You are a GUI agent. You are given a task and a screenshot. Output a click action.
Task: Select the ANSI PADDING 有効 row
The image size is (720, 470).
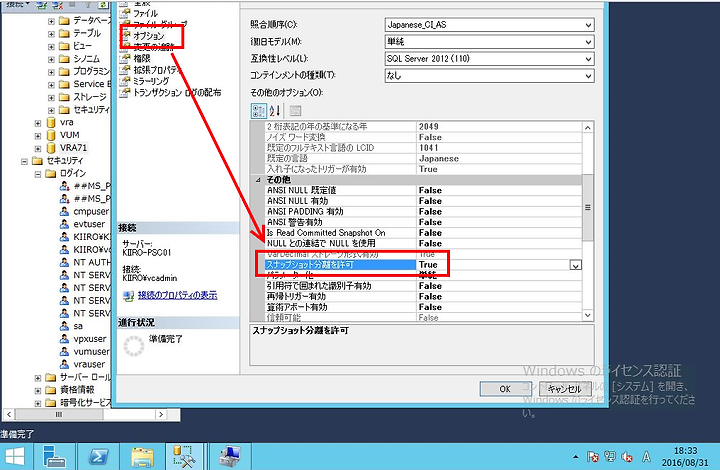[423, 212]
